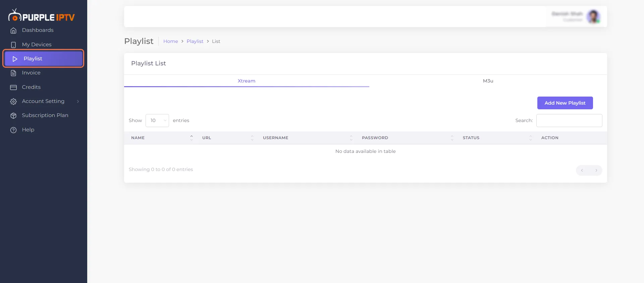Open Invoice via the document icon
This screenshot has height=283, width=644.
point(13,73)
